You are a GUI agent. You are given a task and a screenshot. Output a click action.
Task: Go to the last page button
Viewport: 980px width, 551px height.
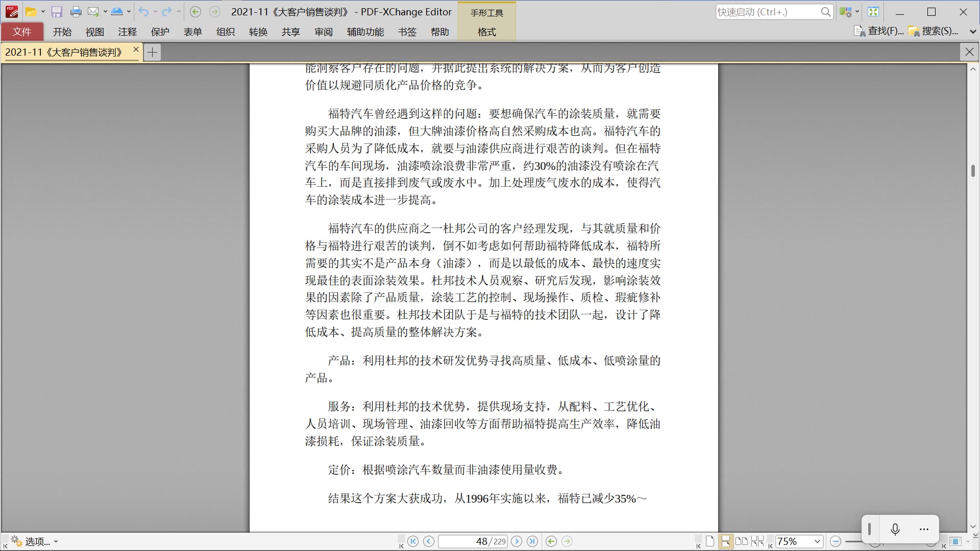[532, 541]
